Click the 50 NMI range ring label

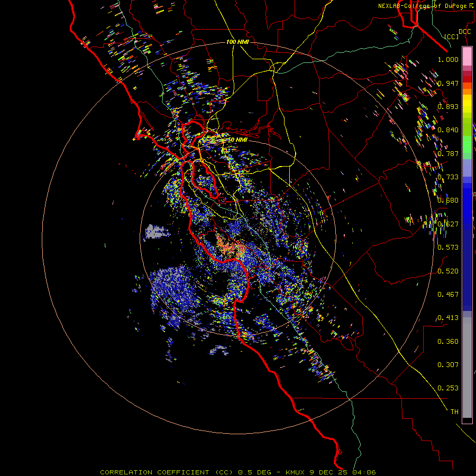coord(237,140)
